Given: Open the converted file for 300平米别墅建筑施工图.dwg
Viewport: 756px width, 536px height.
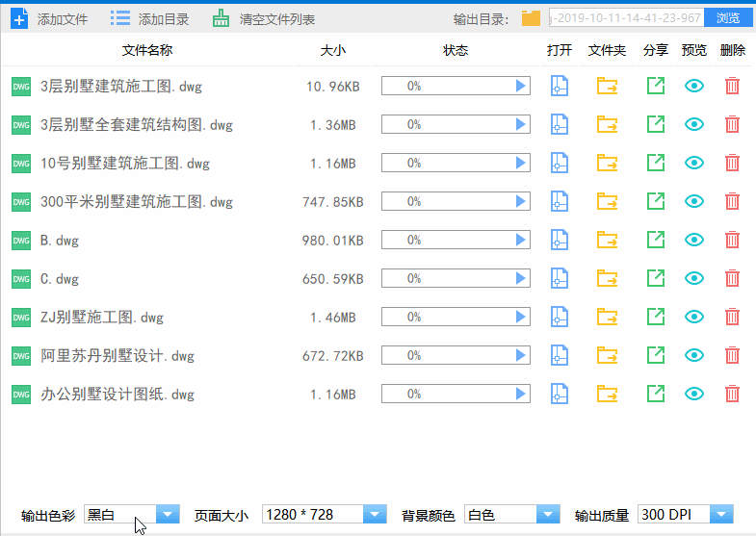Looking at the screenshot, I should tap(560, 202).
